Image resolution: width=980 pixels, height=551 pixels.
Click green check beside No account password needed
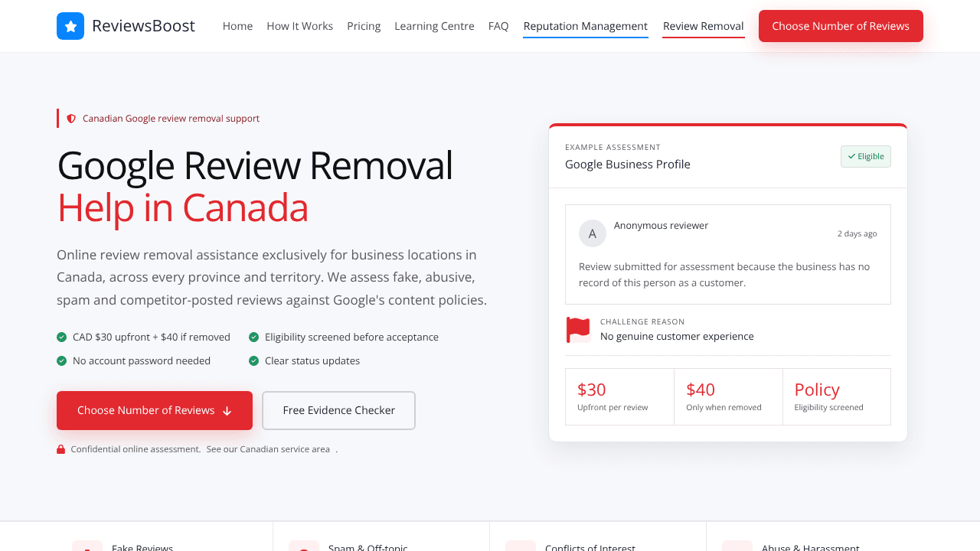[62, 360]
